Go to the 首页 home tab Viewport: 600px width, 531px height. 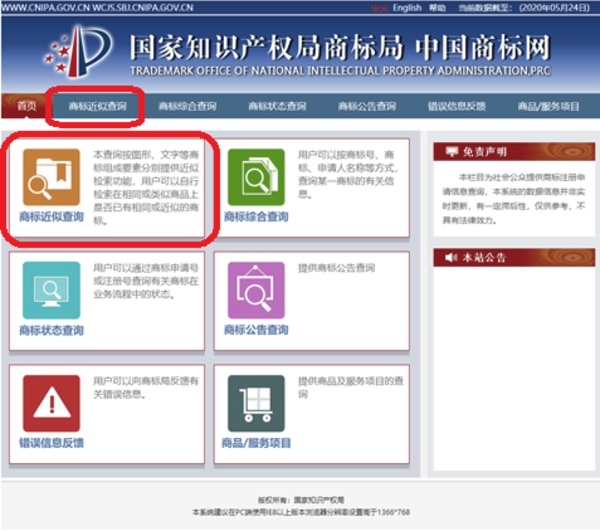point(26,106)
